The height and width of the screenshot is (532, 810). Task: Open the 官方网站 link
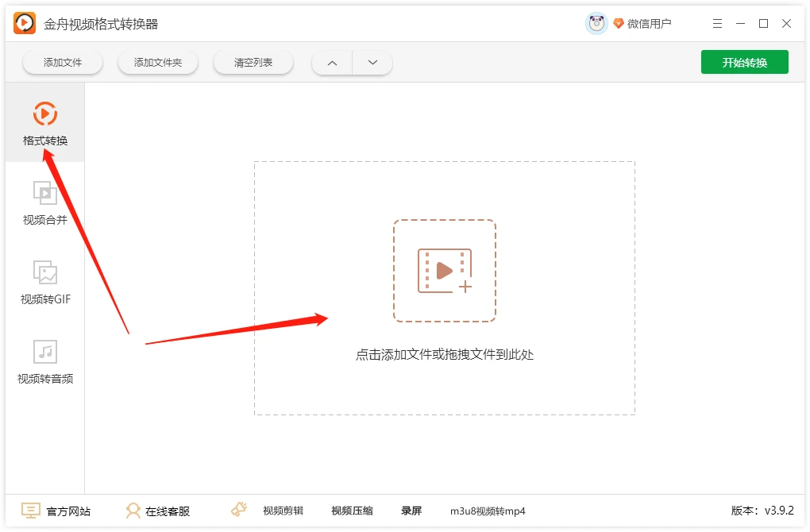(68, 511)
